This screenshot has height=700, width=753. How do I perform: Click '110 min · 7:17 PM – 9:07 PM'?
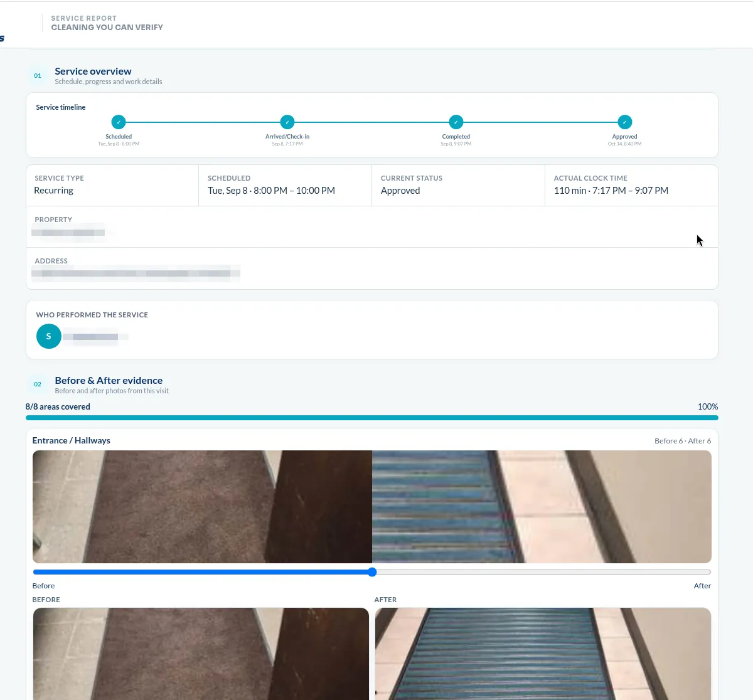pyautogui.click(x=611, y=191)
